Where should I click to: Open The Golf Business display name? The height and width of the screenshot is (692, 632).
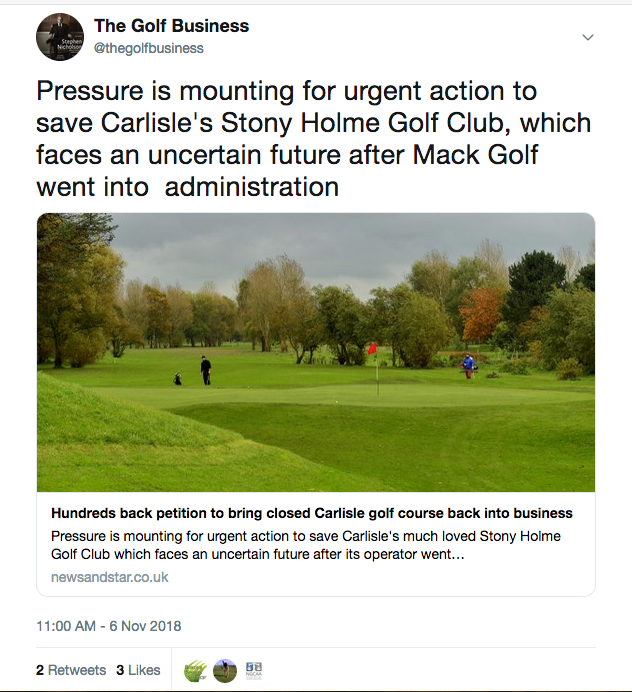(x=171, y=26)
